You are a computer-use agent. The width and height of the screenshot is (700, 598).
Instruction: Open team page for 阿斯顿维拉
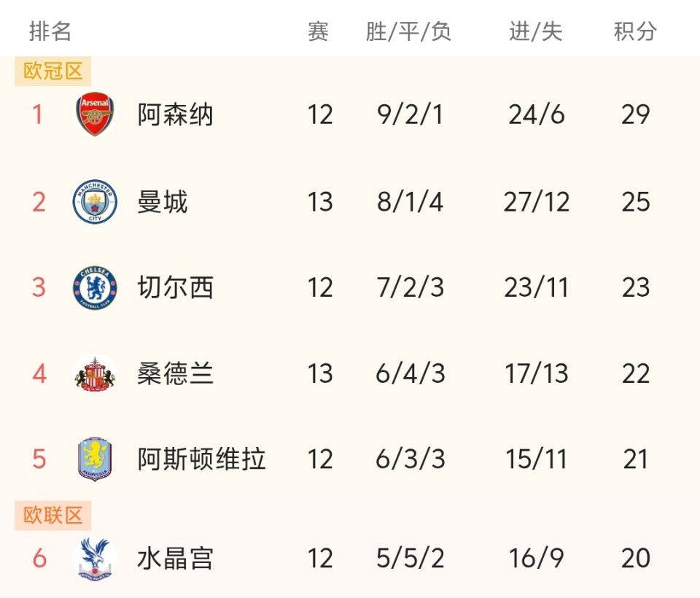point(201,459)
